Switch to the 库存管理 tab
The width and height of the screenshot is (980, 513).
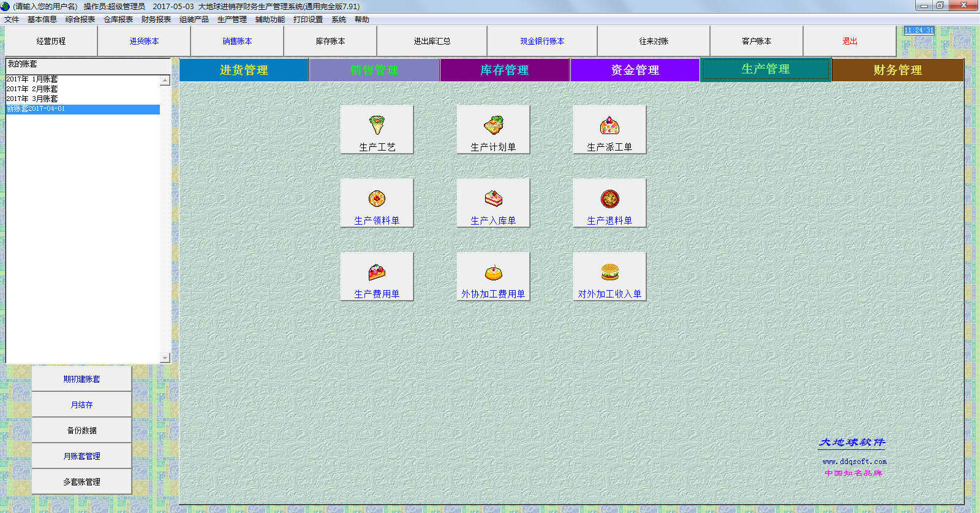tap(505, 70)
